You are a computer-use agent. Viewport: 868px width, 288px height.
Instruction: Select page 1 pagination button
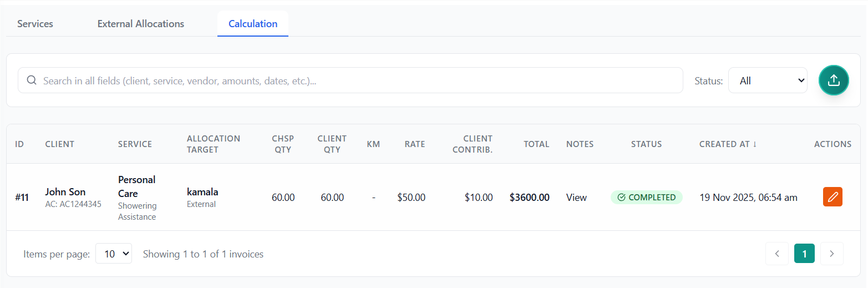click(x=804, y=254)
